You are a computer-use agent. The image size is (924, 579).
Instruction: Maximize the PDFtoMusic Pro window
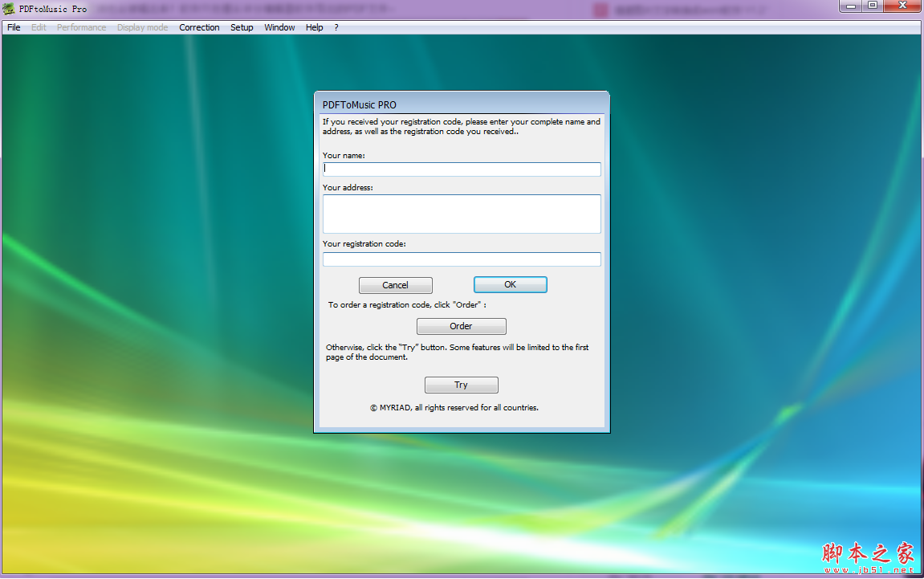click(x=873, y=6)
